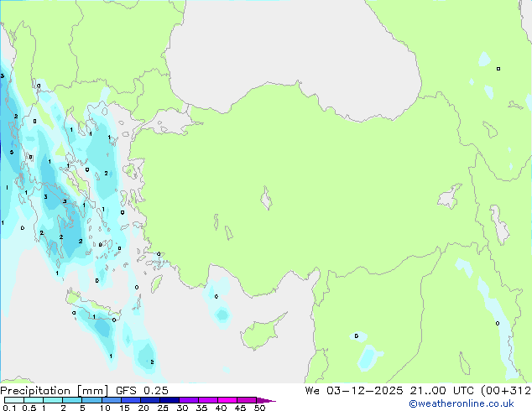Click the 0.5–1 mm legend color box
The width and height of the screenshot is (532, 411).
coord(34,400)
